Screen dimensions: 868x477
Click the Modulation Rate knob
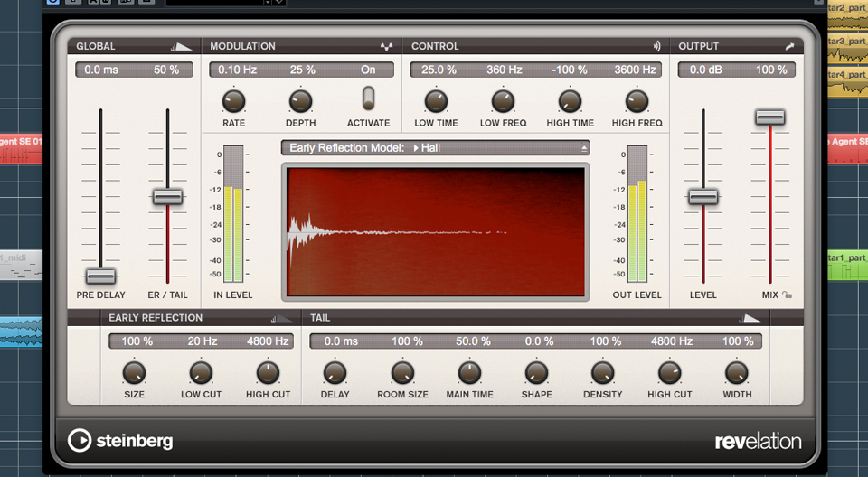click(x=233, y=100)
